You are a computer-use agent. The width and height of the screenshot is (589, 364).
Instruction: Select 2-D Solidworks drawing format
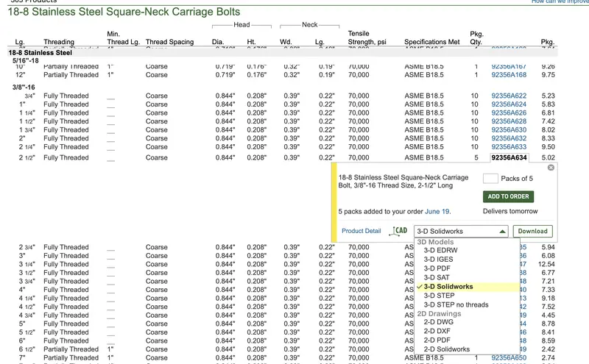pyautogui.click(x=447, y=349)
